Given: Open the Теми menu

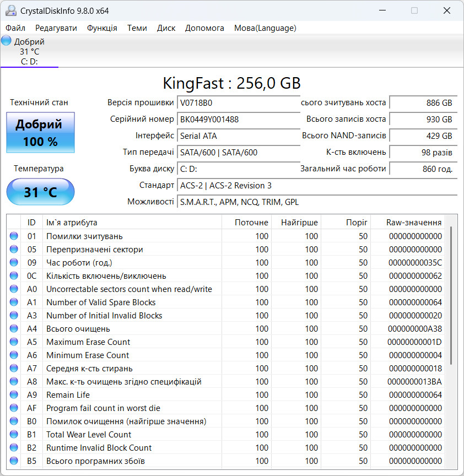Looking at the screenshot, I should 137,28.
